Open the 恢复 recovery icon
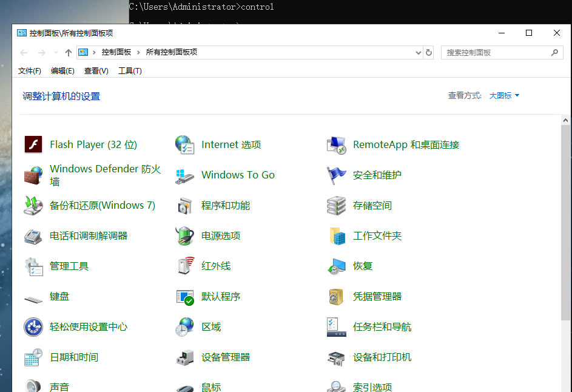The image size is (572, 392). click(x=336, y=266)
